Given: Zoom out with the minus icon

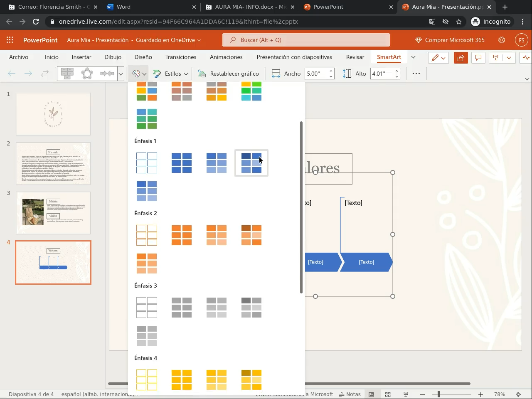Looking at the screenshot, I should (x=423, y=394).
